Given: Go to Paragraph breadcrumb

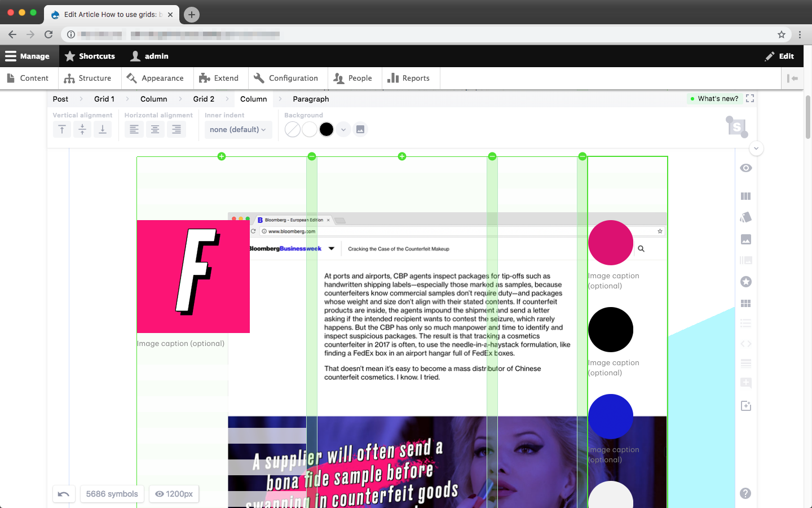Looking at the screenshot, I should [311, 99].
